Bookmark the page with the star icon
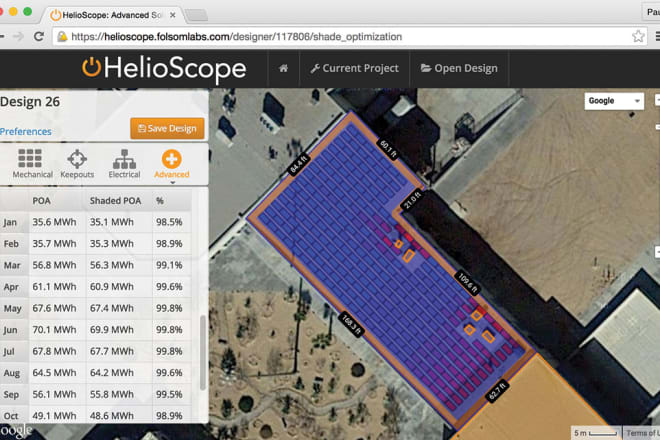This screenshot has height=440, width=660. click(638, 36)
